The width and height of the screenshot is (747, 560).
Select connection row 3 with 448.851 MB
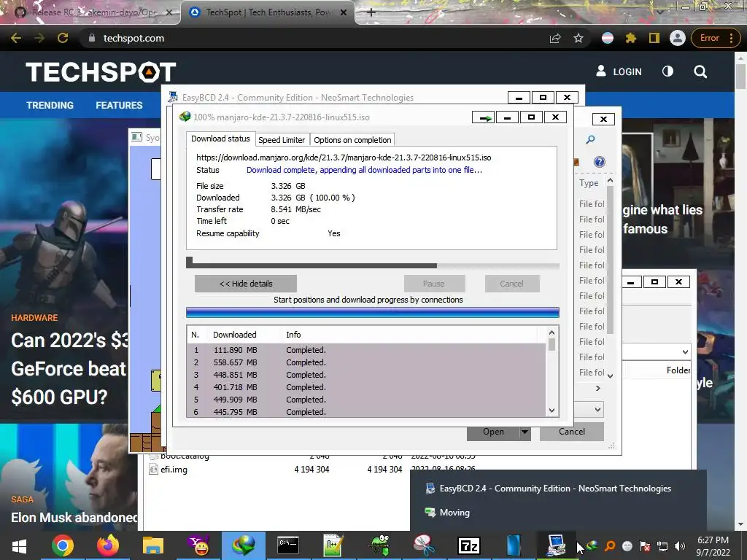tap(366, 375)
